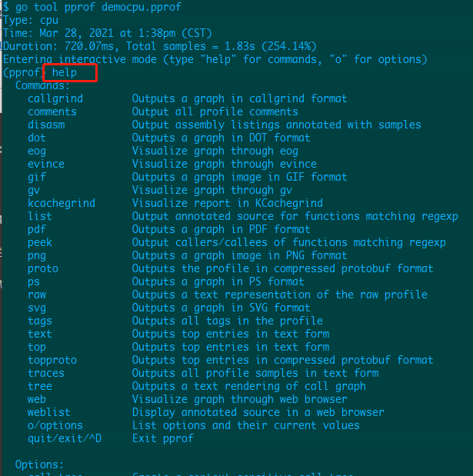Click the (pprof) prompt text

click(x=23, y=73)
